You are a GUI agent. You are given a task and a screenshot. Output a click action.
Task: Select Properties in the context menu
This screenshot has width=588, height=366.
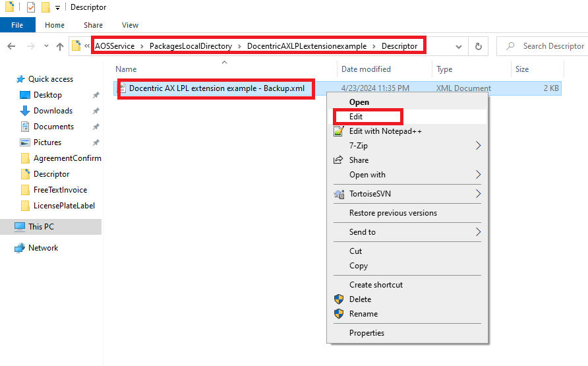(x=367, y=333)
